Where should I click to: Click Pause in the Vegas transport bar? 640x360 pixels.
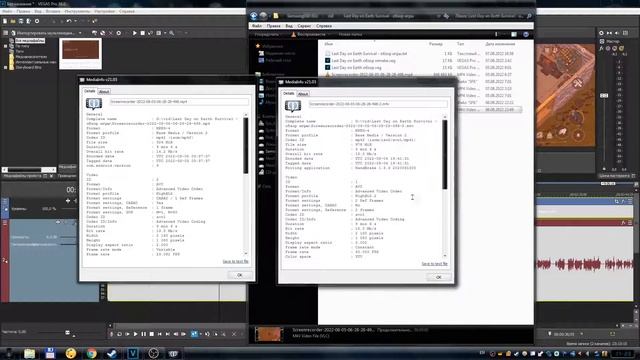tap(144, 334)
